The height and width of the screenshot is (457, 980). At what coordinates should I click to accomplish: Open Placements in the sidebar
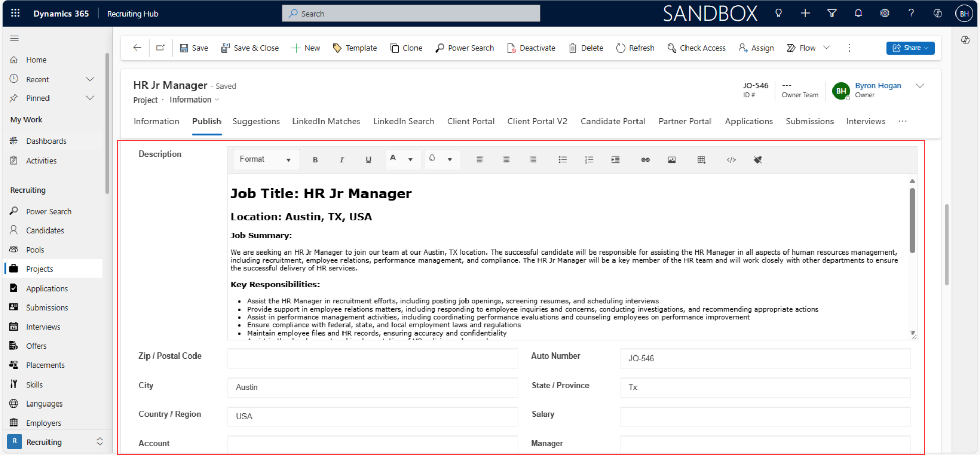[45, 365]
